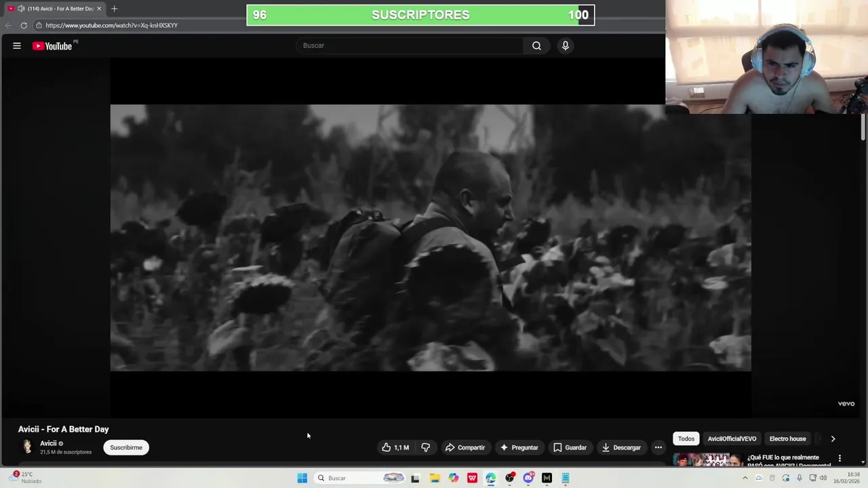Dislike the video with thumbs down
Viewport: 868px width, 488px height.
coord(426,447)
